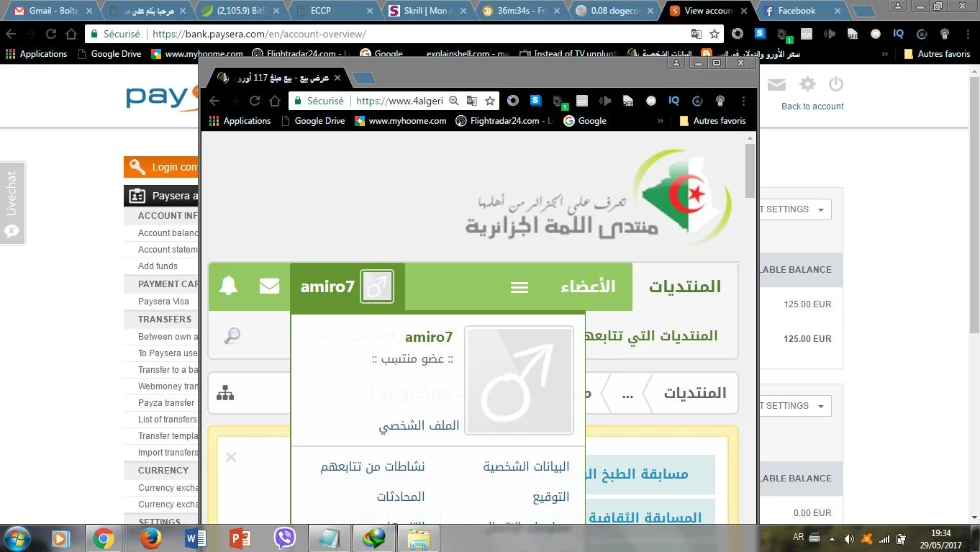The height and width of the screenshot is (552, 980).
Task: Click the Paysera power logout icon
Action: click(x=835, y=84)
